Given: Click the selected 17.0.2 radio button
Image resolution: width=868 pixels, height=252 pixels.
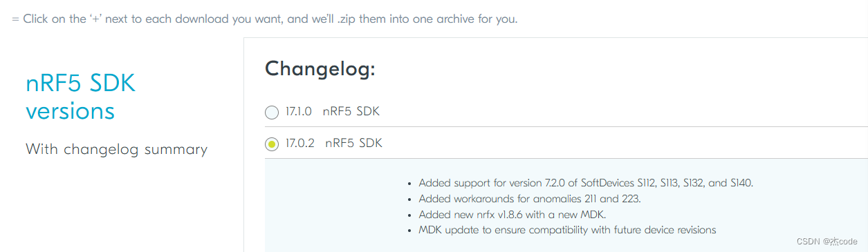Looking at the screenshot, I should (272, 144).
